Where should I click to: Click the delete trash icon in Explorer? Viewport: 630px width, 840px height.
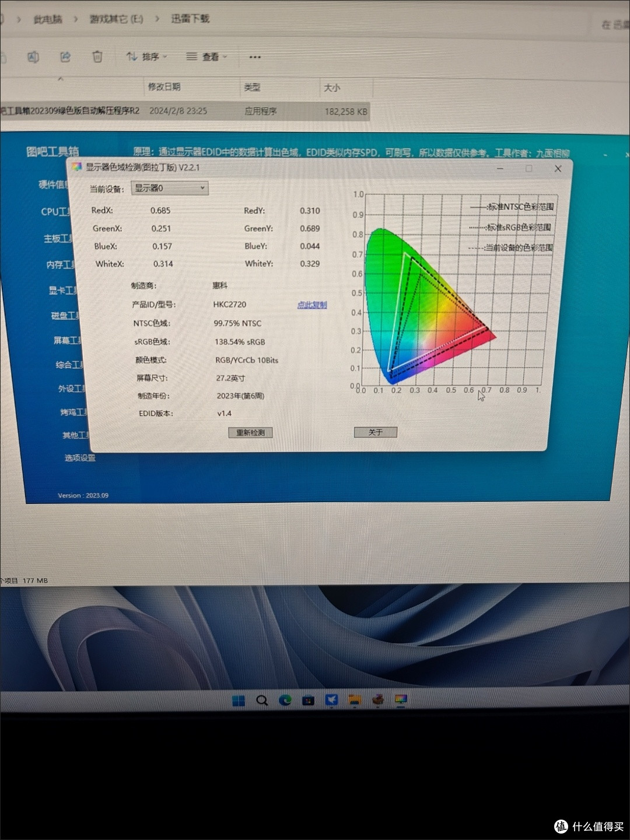[97, 57]
